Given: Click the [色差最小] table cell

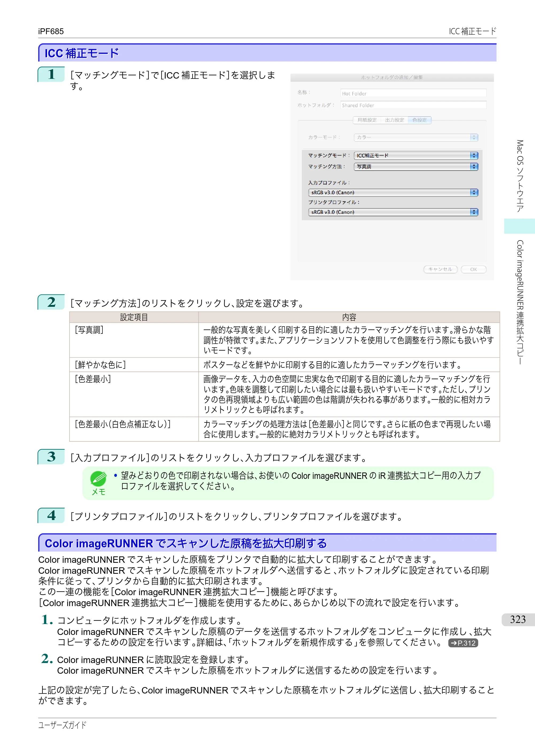Looking at the screenshot, I should pos(134,394).
